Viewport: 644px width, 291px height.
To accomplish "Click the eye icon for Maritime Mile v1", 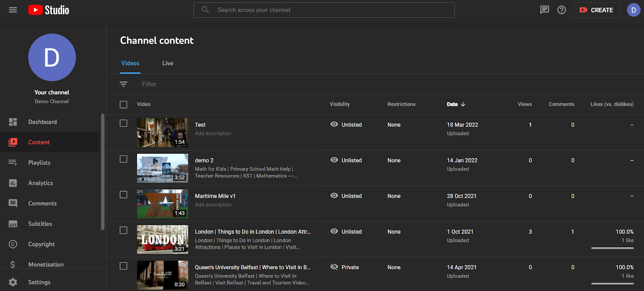I will tap(334, 196).
